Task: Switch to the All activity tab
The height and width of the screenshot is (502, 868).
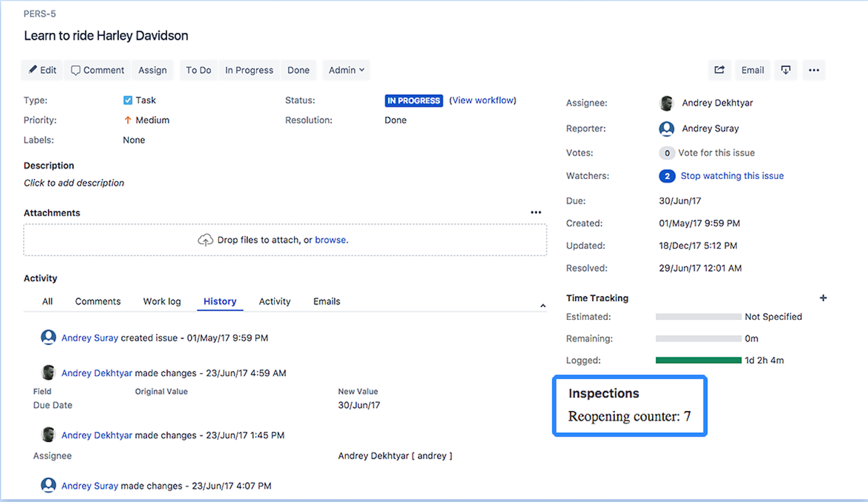Action: point(47,301)
